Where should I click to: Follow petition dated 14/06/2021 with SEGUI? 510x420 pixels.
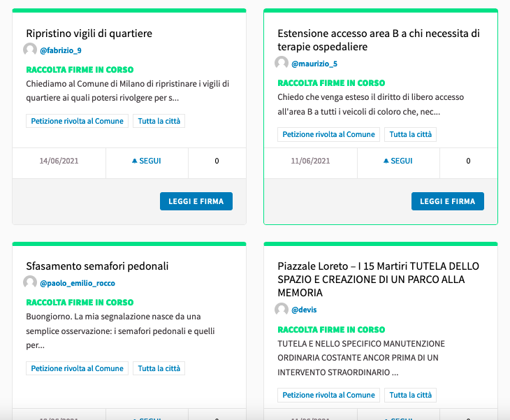tap(147, 161)
